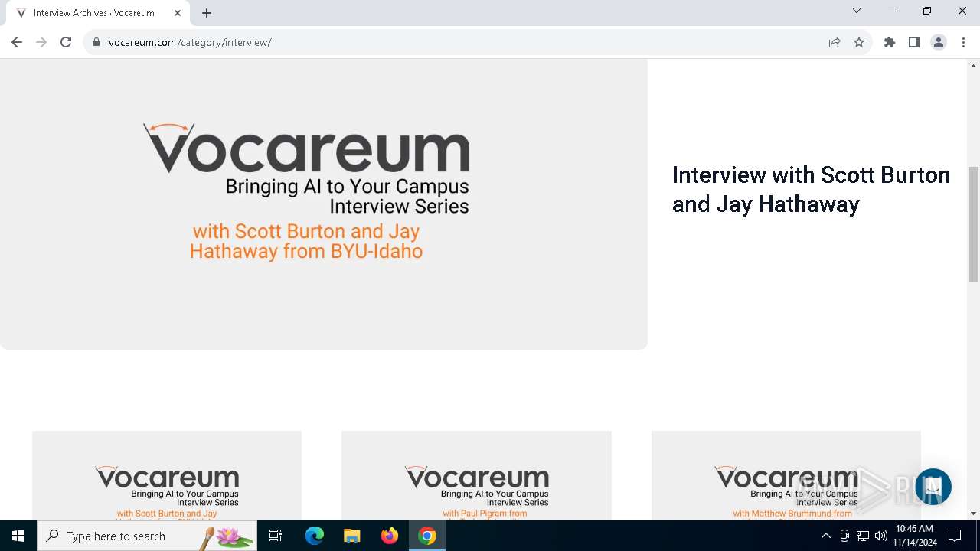Minimize the Chrome window
The image size is (980, 551).
point(892,11)
